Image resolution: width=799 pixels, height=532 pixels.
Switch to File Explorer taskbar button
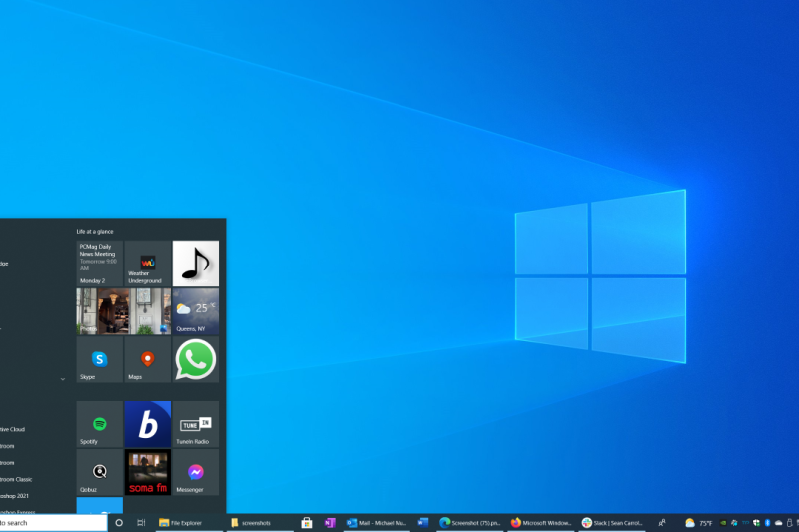click(x=188, y=523)
